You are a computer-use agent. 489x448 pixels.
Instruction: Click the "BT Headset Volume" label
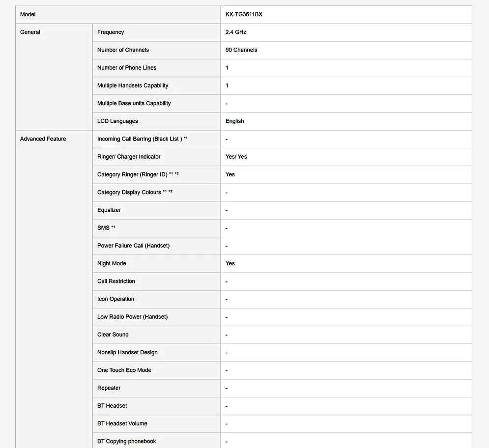pyautogui.click(x=122, y=423)
